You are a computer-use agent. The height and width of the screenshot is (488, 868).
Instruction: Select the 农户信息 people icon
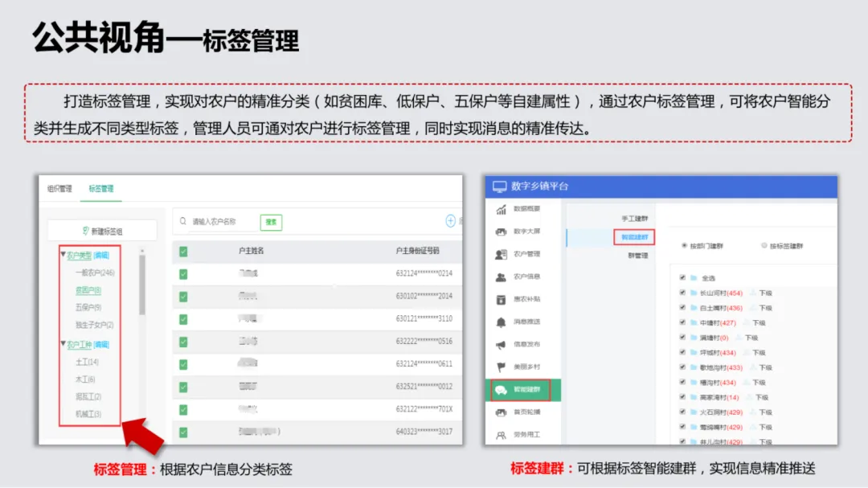coord(501,277)
